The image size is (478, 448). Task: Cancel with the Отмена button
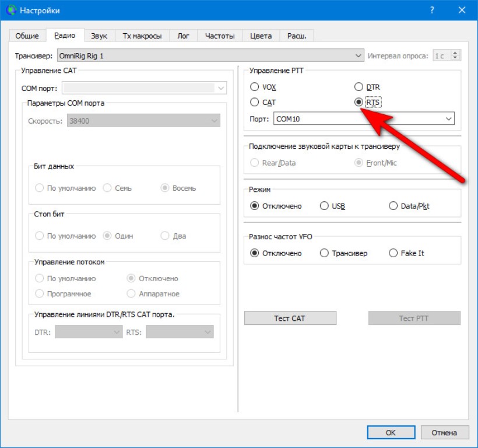[444, 432]
